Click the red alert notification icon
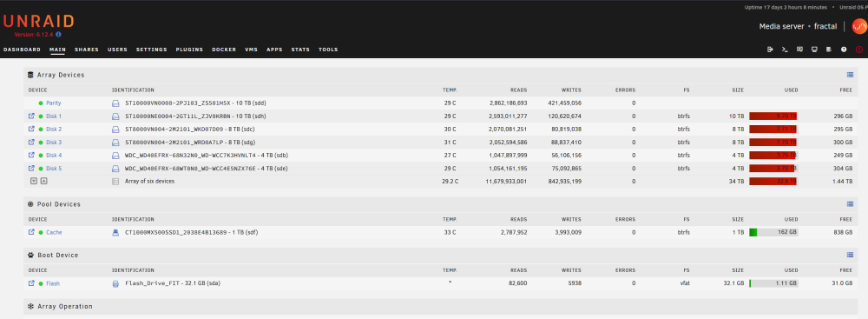The height and width of the screenshot is (319, 868). tap(859, 50)
